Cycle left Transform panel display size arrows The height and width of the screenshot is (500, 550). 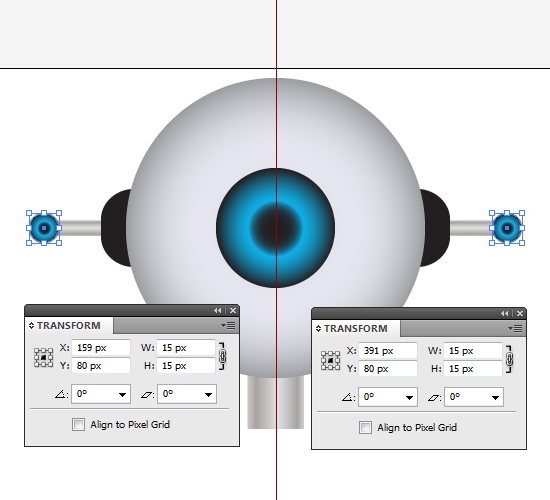[32, 326]
